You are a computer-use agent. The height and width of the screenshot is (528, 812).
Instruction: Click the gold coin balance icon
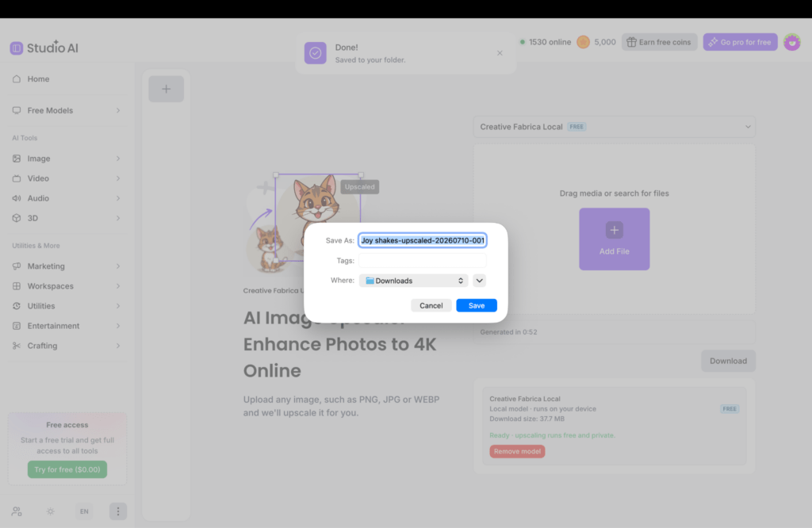pos(583,42)
